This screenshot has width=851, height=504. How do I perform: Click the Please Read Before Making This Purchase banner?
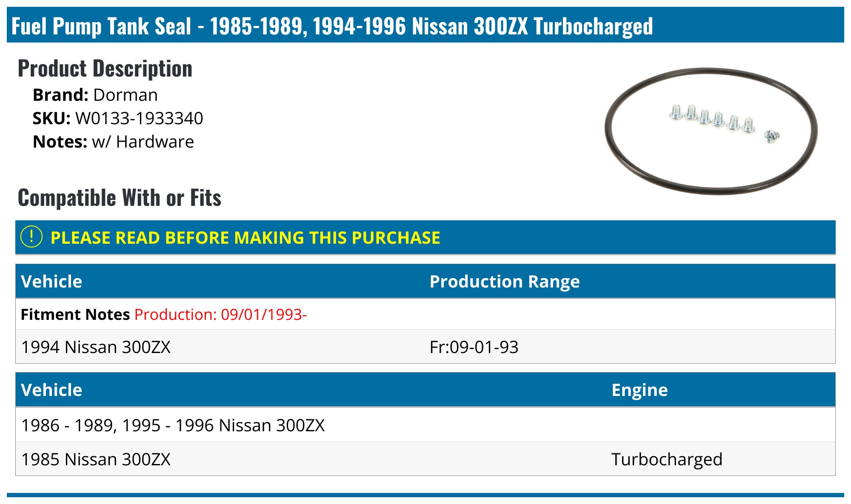(245, 238)
